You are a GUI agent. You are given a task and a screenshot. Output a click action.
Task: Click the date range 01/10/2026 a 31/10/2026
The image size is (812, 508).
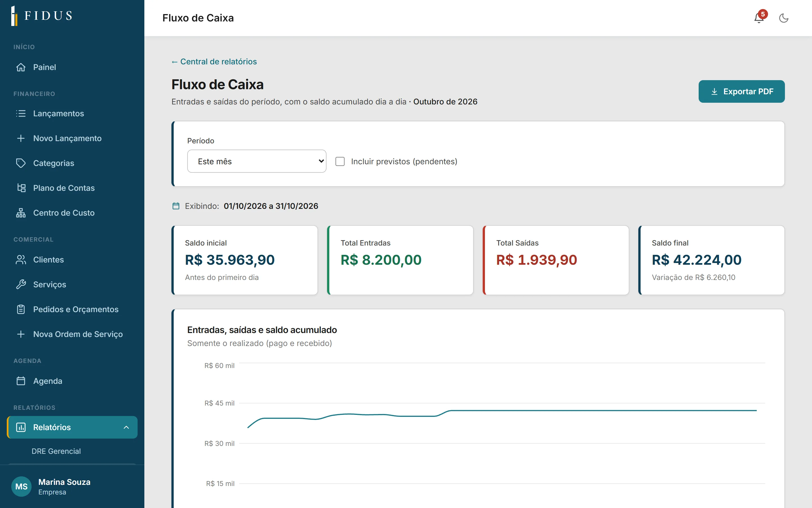271,206
